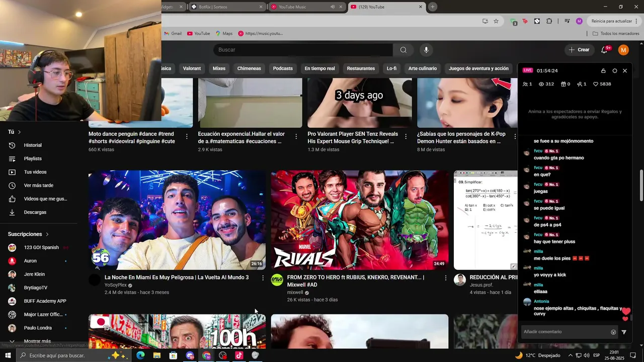Screen dimensions: 644x362
Task: Bookmark this page with the star icon
Action: (x=496, y=21)
